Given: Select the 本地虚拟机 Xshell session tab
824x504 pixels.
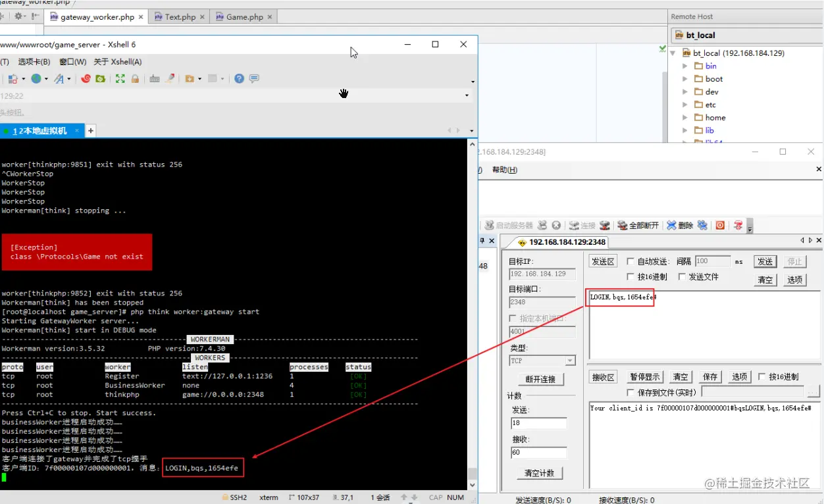Looking at the screenshot, I should click(x=42, y=131).
